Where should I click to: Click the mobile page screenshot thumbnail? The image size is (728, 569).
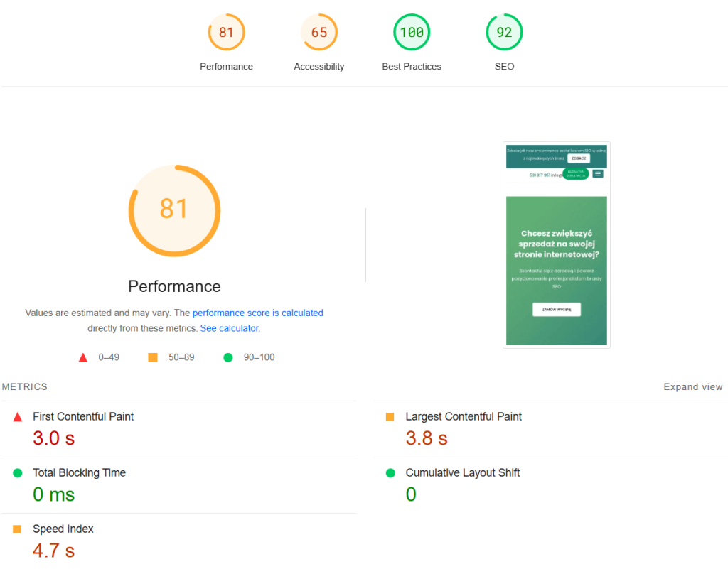point(556,245)
